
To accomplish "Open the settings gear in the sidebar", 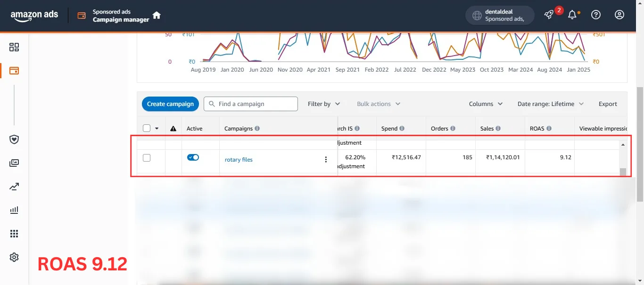I will (14, 257).
